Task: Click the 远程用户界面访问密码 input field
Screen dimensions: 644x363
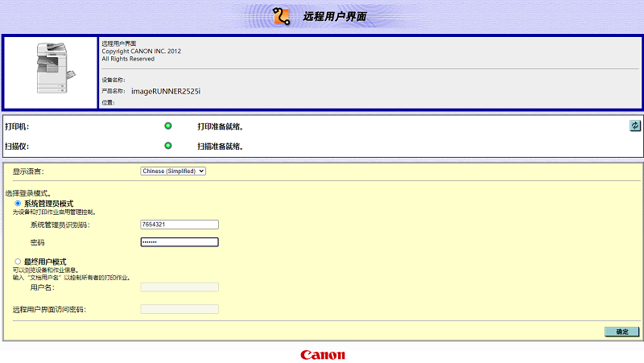Action: [x=180, y=309]
